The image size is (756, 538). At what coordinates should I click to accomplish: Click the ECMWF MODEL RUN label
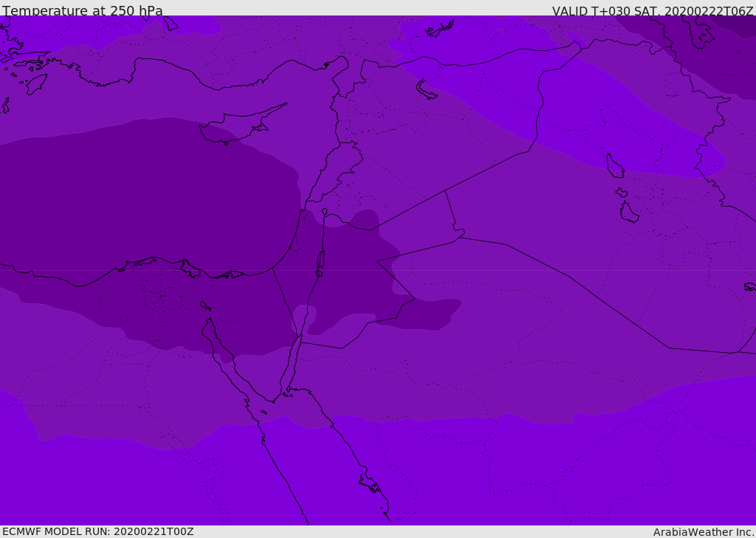click(x=98, y=531)
